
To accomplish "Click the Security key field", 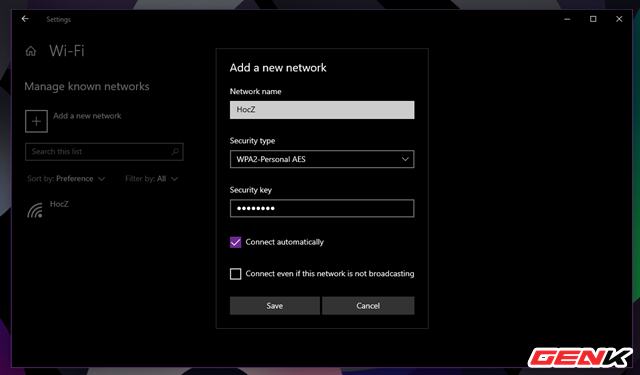I will (322, 208).
